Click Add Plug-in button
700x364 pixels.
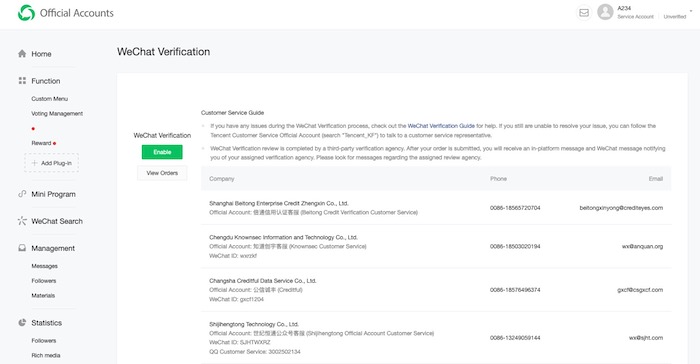pos(51,163)
